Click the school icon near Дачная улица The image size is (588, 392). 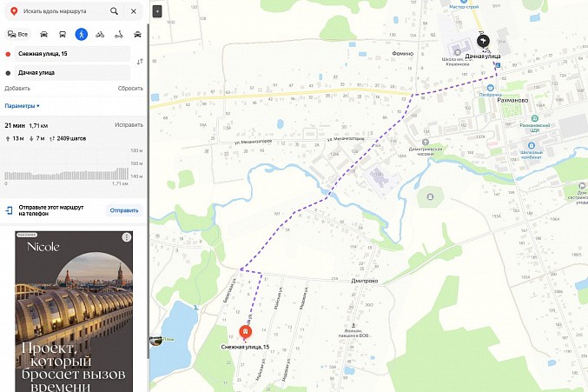457,52
